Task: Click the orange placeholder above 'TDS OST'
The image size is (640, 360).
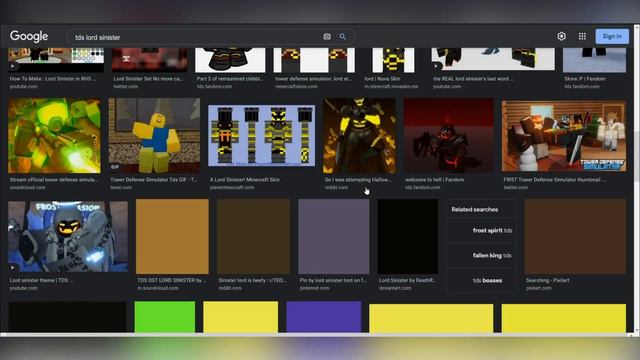Action: pos(172,236)
